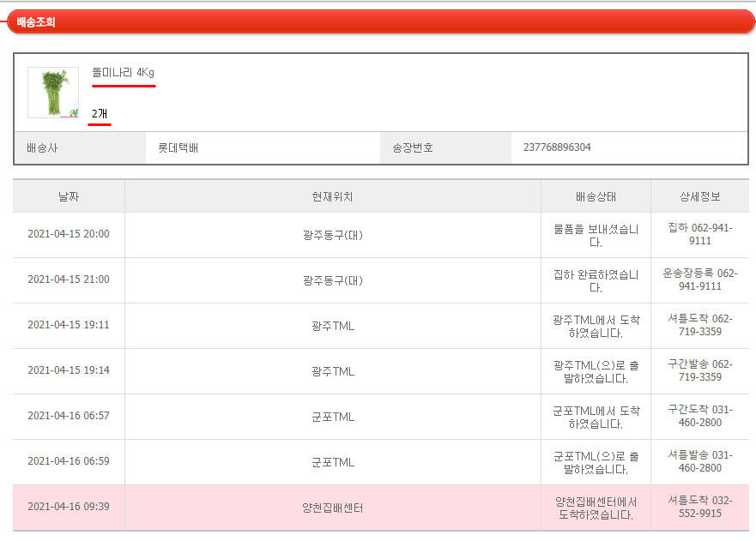Click the 배송조회 header title

coord(36,21)
